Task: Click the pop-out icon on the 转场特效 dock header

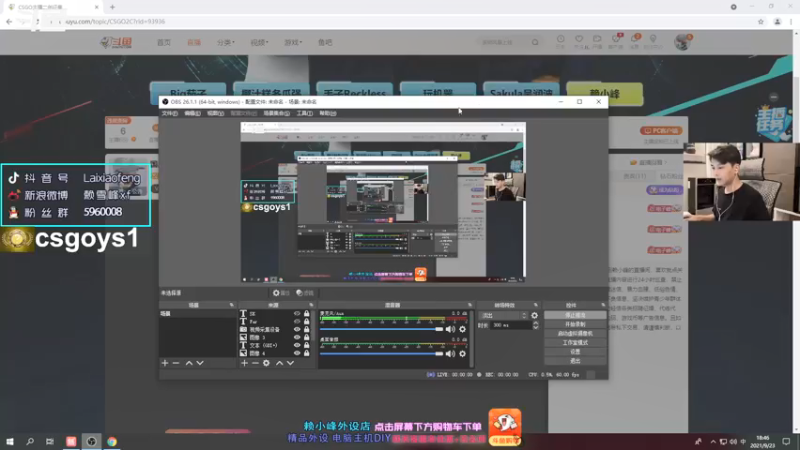Action: click(536, 305)
